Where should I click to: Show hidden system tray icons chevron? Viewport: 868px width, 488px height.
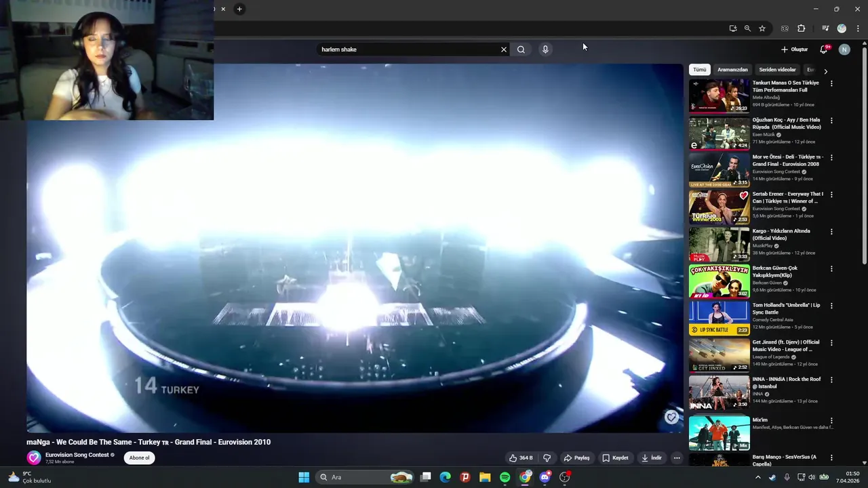click(x=759, y=477)
